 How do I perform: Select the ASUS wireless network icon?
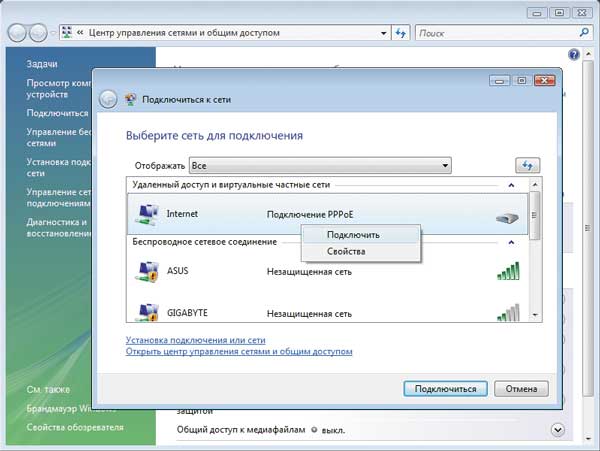point(145,270)
